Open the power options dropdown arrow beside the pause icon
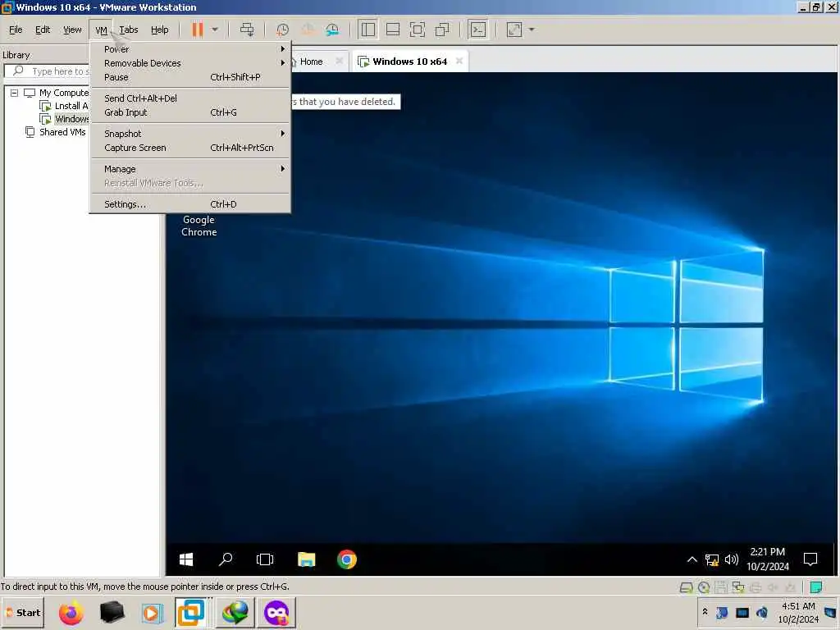The image size is (840, 630). [x=215, y=30]
